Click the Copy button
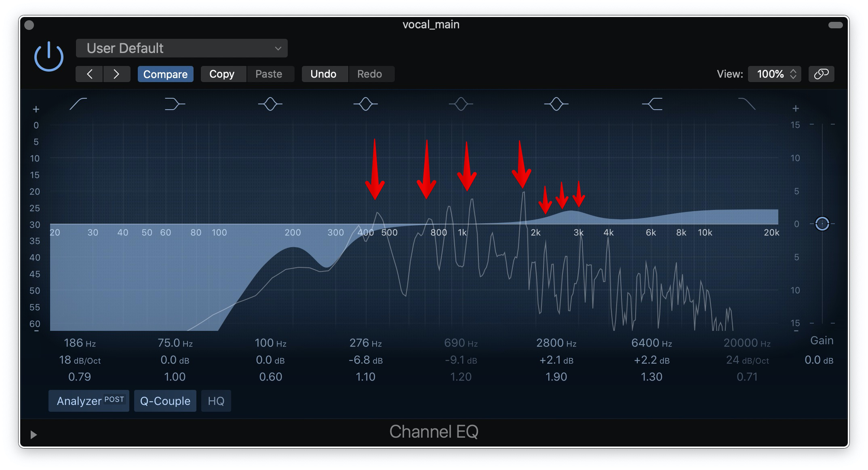The image size is (868, 470). (x=222, y=74)
